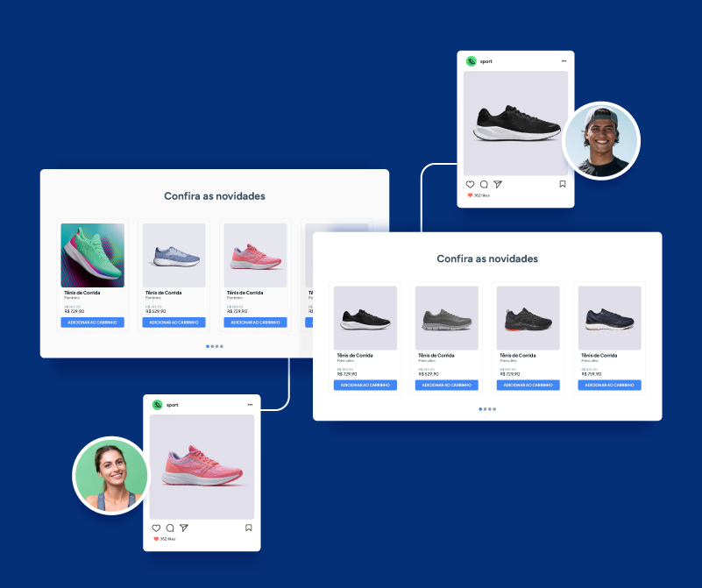Click the black shoe with red sole image
The height and width of the screenshot is (588, 702).
click(528, 318)
